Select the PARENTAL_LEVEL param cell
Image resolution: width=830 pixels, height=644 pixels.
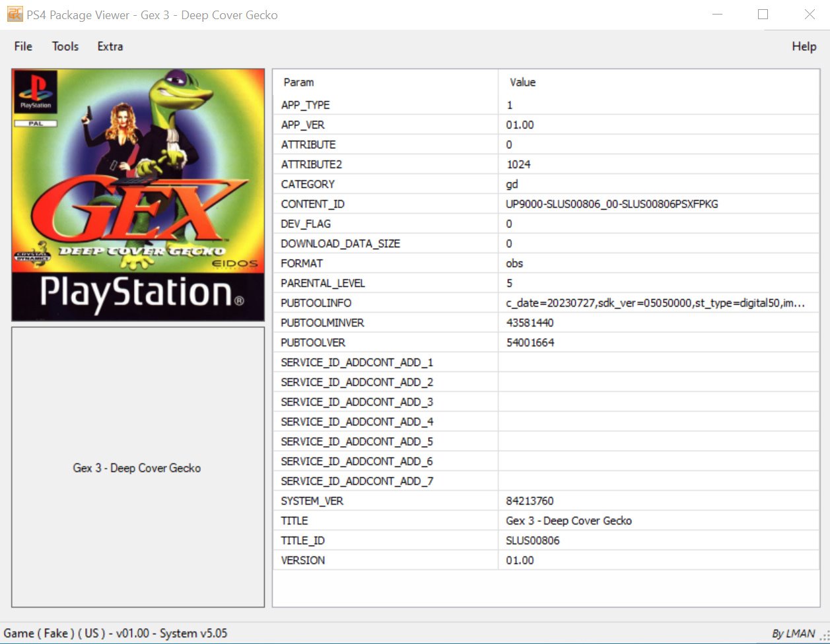[386, 283]
